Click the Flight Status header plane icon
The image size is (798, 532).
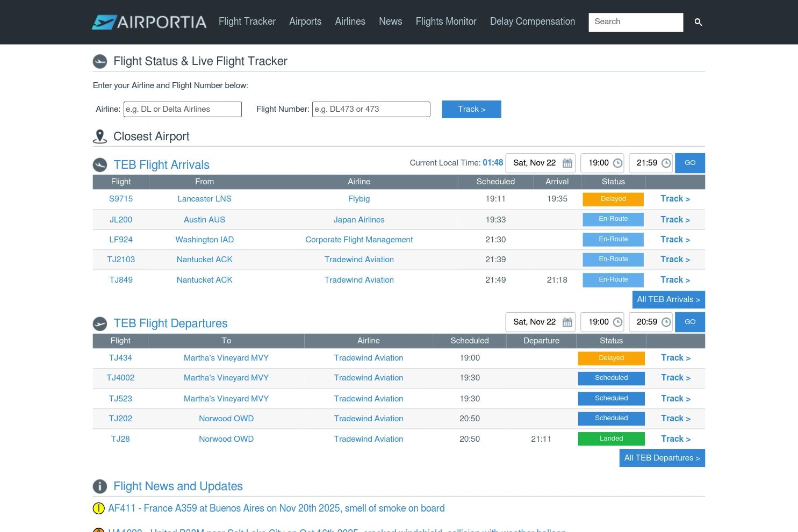[100, 62]
